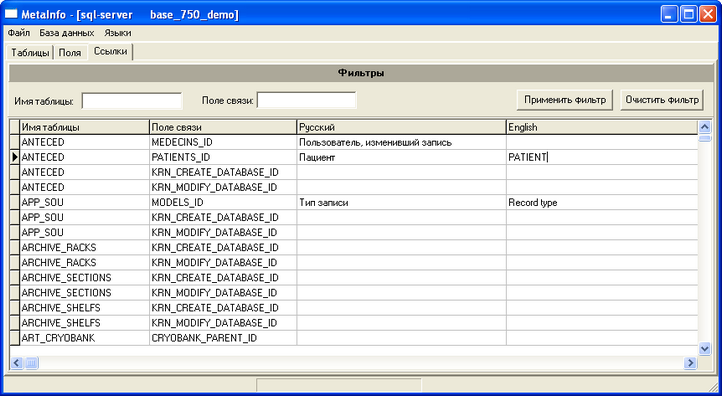
Task: Click the Поле связи column header
Action: point(223,127)
